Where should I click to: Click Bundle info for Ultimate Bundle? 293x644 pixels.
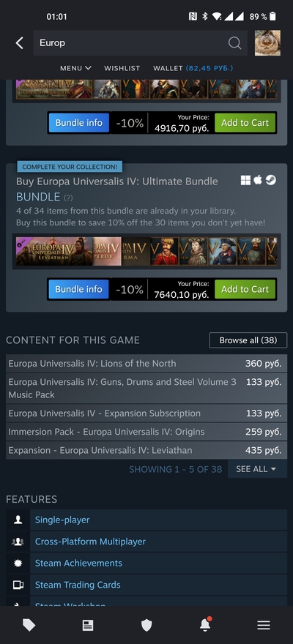pos(78,289)
